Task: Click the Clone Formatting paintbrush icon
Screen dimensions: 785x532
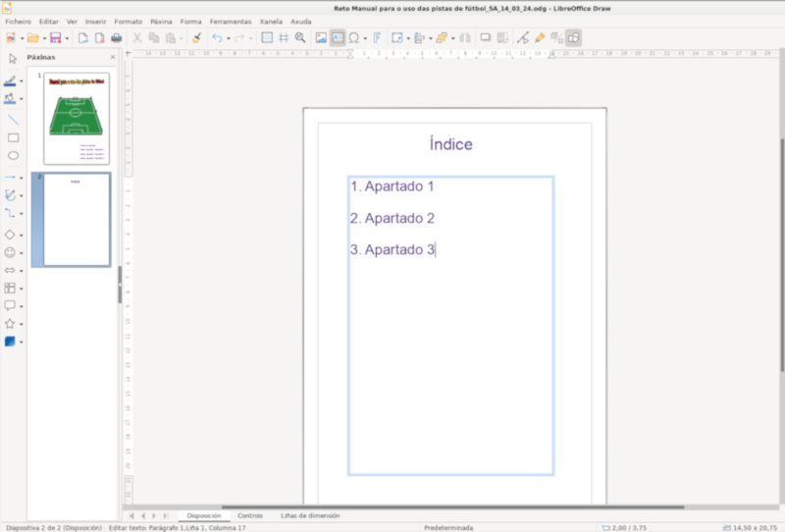Action: (x=195, y=38)
